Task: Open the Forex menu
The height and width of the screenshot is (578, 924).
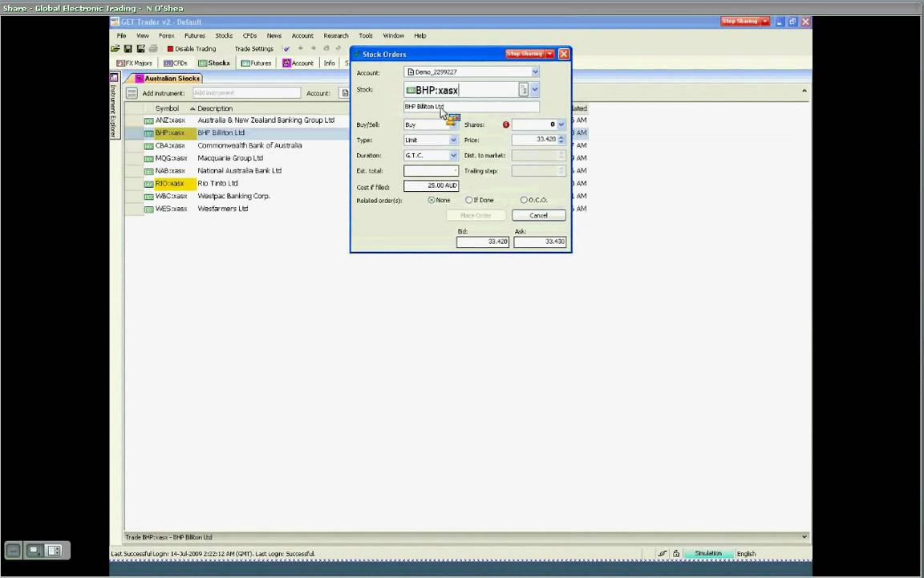Action: 167,35
